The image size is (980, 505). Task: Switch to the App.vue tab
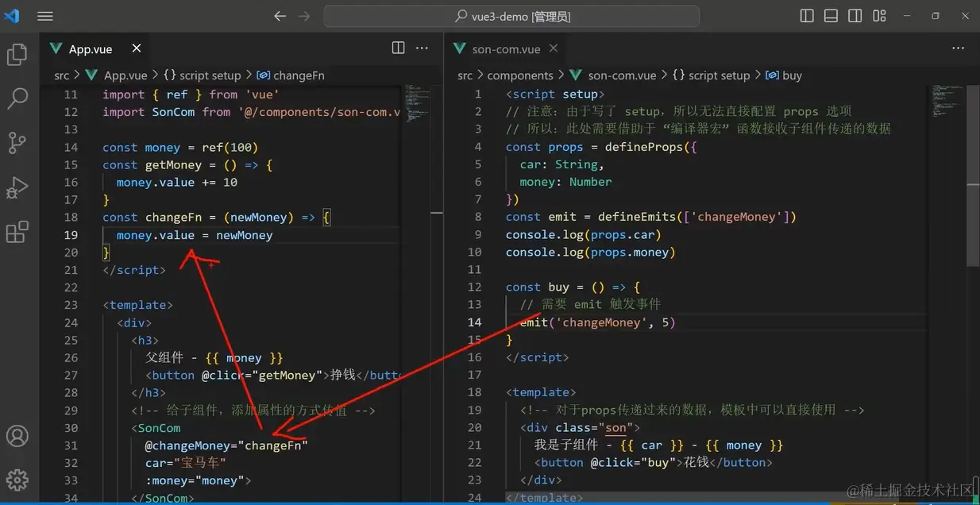(x=91, y=49)
